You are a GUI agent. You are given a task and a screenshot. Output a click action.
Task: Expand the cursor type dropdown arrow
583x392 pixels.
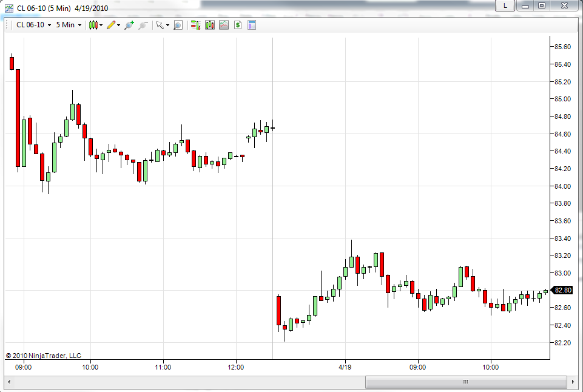[167, 25]
